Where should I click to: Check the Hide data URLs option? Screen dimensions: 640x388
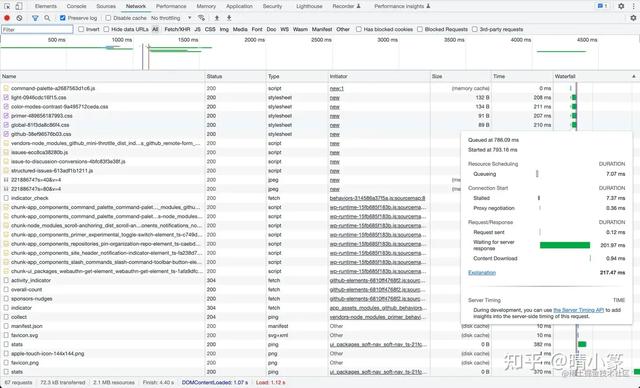(107, 29)
